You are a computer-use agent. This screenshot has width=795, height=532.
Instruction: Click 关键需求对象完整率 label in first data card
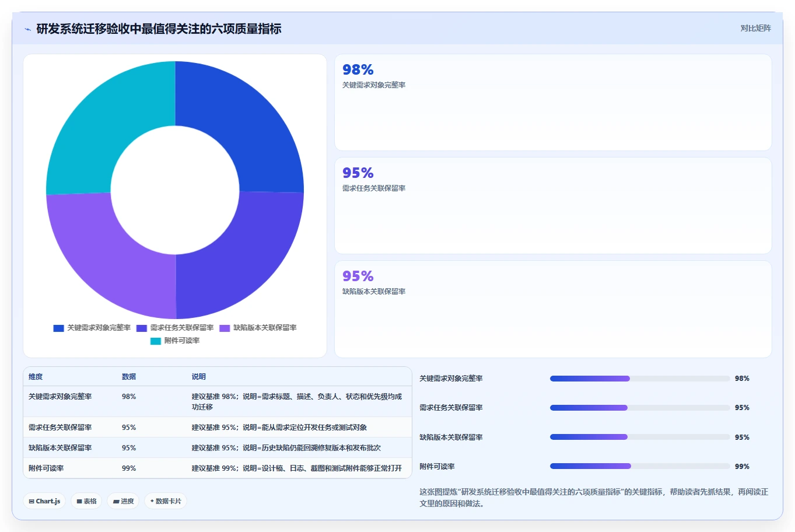pyautogui.click(x=374, y=85)
